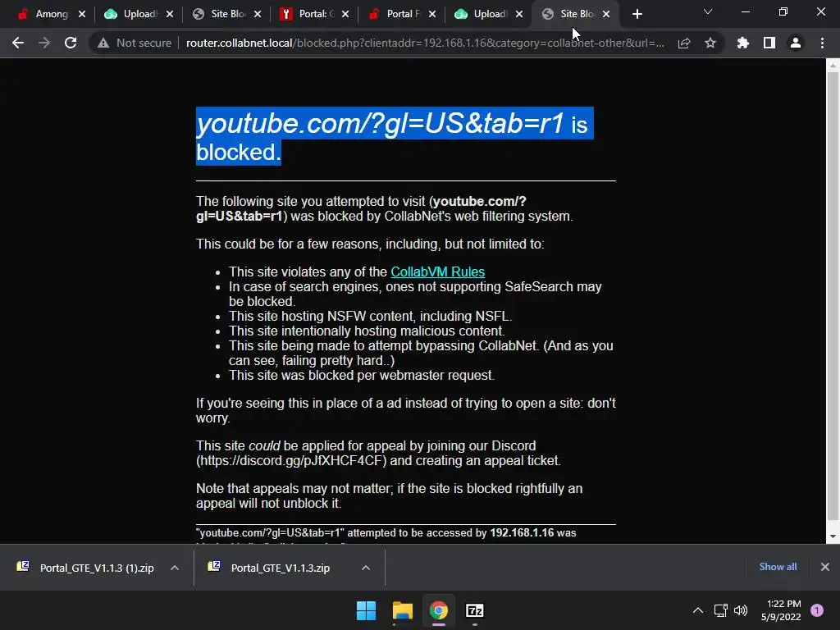Open the volume tray icon

[x=741, y=610]
